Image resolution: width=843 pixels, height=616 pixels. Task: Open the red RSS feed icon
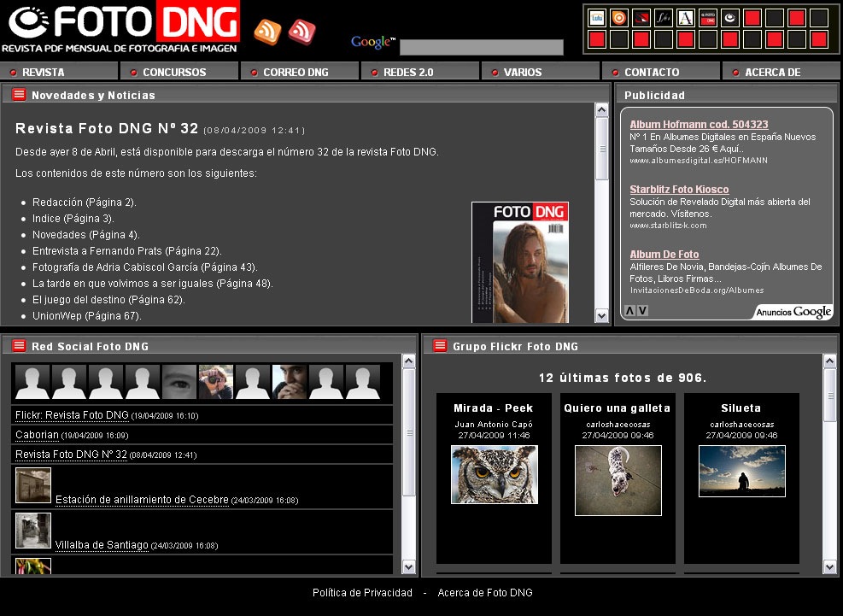coord(301,32)
